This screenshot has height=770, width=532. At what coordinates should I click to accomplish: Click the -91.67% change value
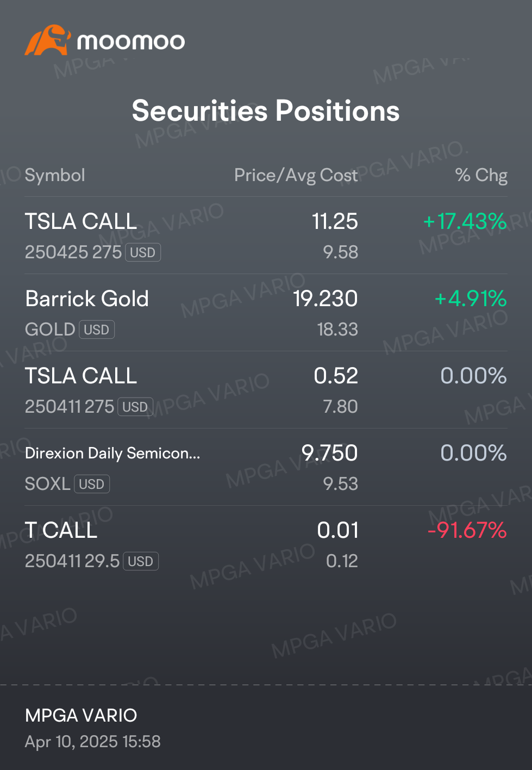(467, 530)
